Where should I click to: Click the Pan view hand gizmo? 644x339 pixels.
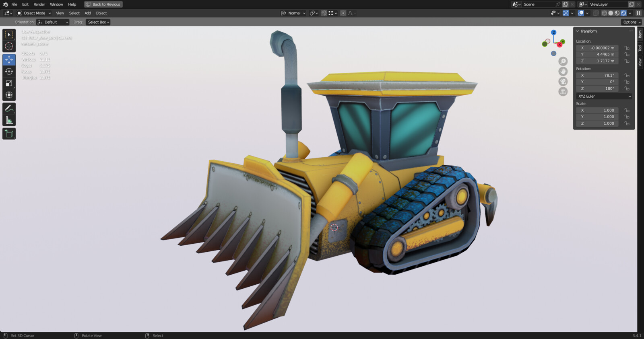(x=563, y=71)
